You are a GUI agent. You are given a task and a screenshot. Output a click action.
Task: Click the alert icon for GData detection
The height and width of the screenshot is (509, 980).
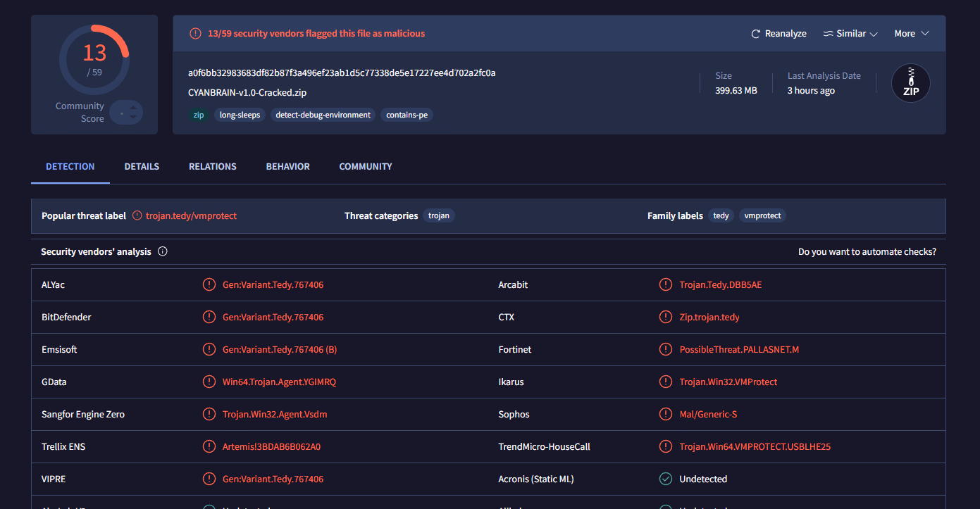pyautogui.click(x=209, y=382)
